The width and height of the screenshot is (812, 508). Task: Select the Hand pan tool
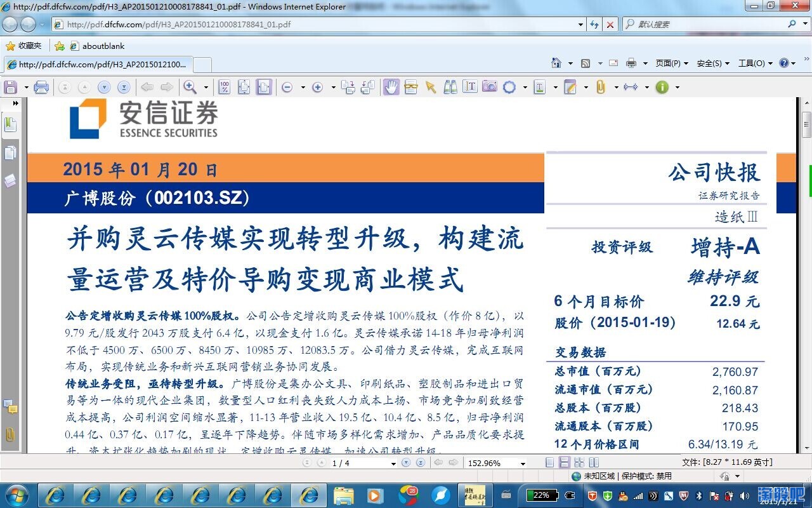391,87
